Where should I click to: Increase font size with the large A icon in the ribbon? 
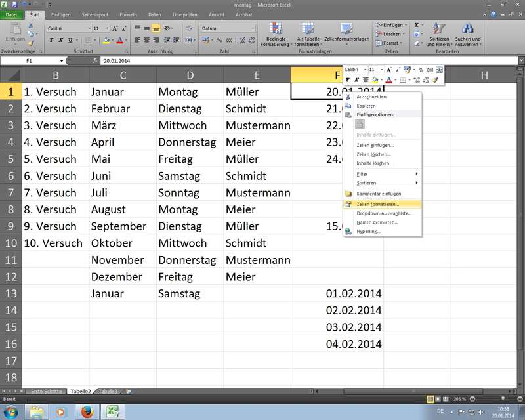coord(115,28)
